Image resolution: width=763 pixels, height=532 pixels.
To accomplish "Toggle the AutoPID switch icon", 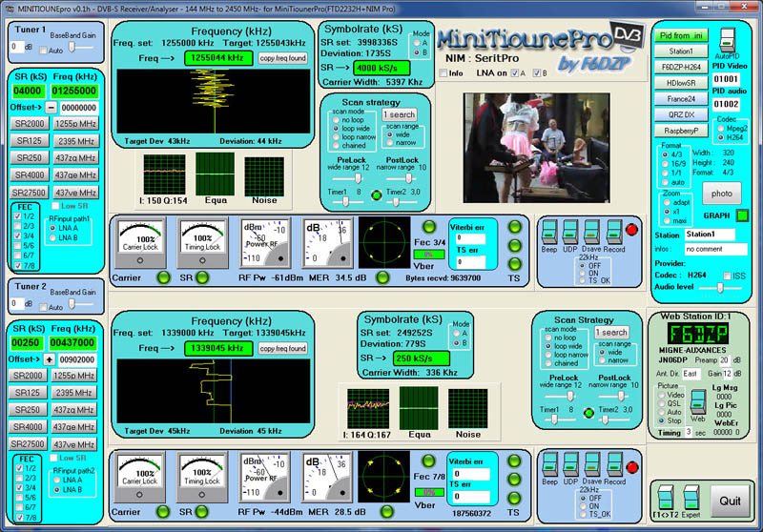I will point(727,40).
